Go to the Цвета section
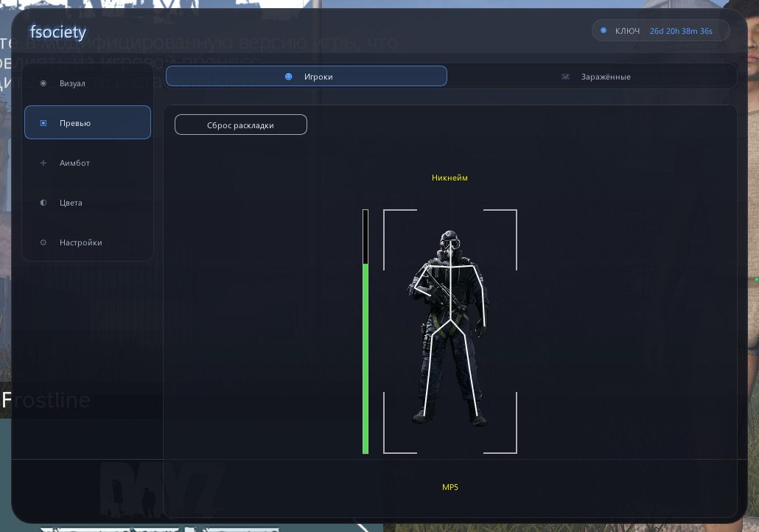This screenshot has height=532, width=759. tap(88, 203)
